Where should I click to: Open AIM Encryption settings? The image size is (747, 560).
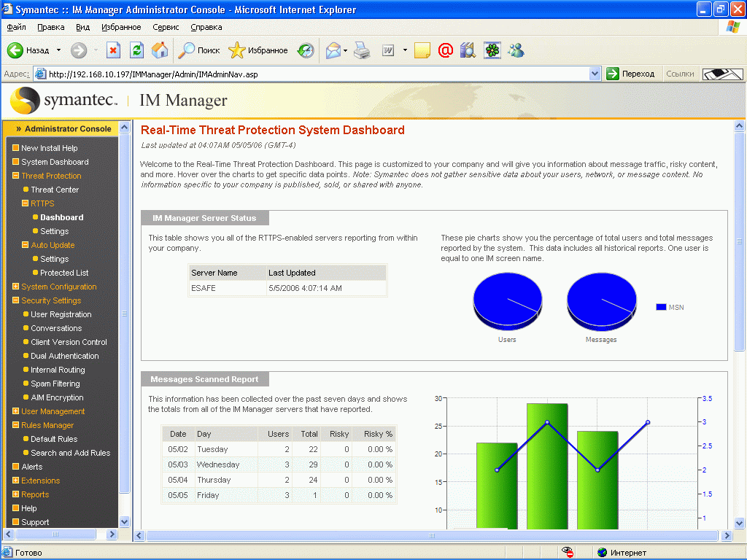tap(57, 397)
